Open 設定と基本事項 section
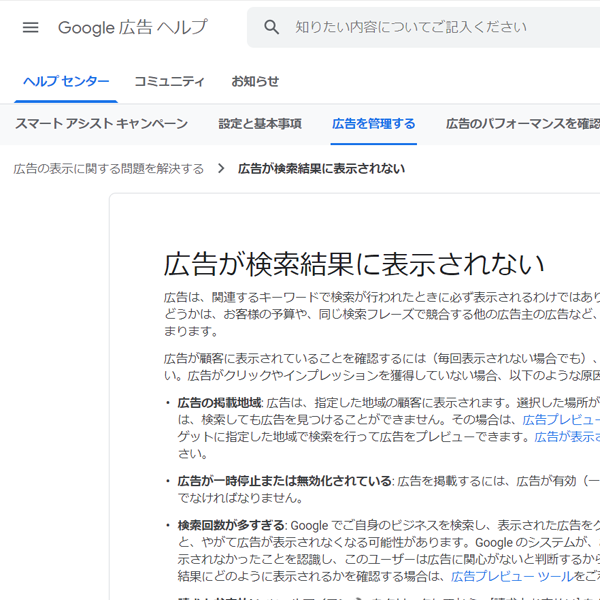Image resolution: width=600 pixels, height=600 pixels. [x=260, y=124]
